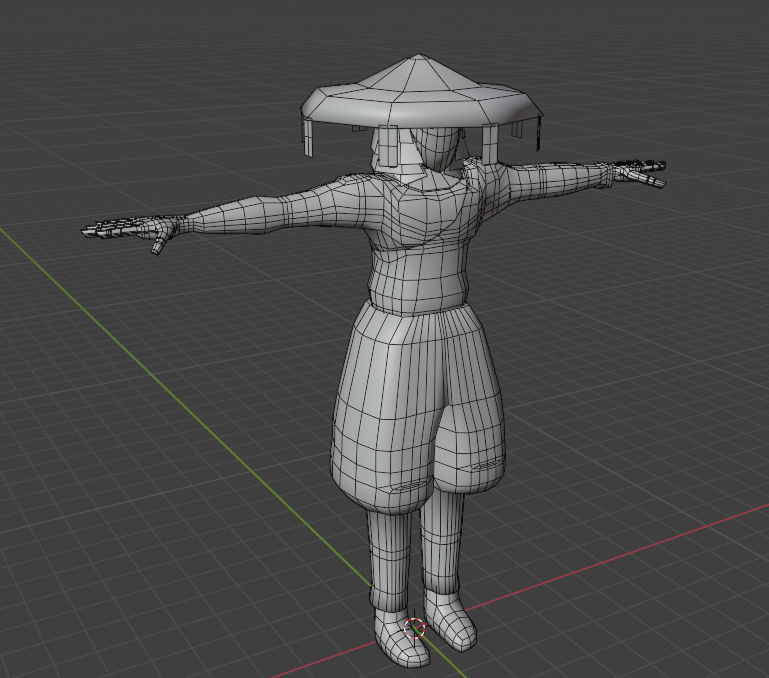
Task: Click the hand on the right outstretched arm
Action: coord(637,172)
